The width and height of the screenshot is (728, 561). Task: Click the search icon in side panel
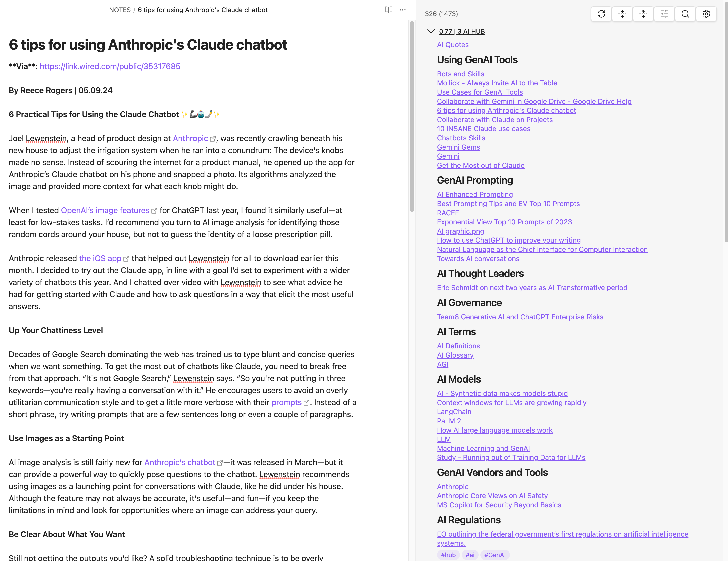[685, 14]
